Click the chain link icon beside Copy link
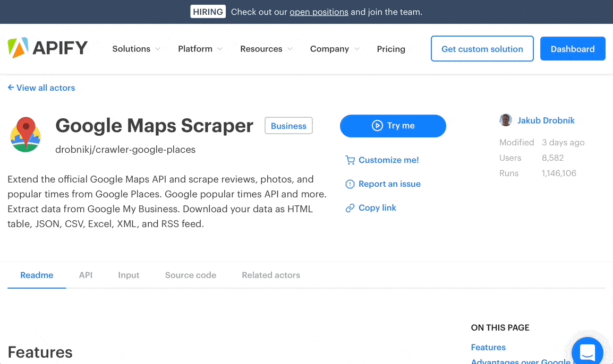This screenshot has height=364, width=613. [350, 208]
